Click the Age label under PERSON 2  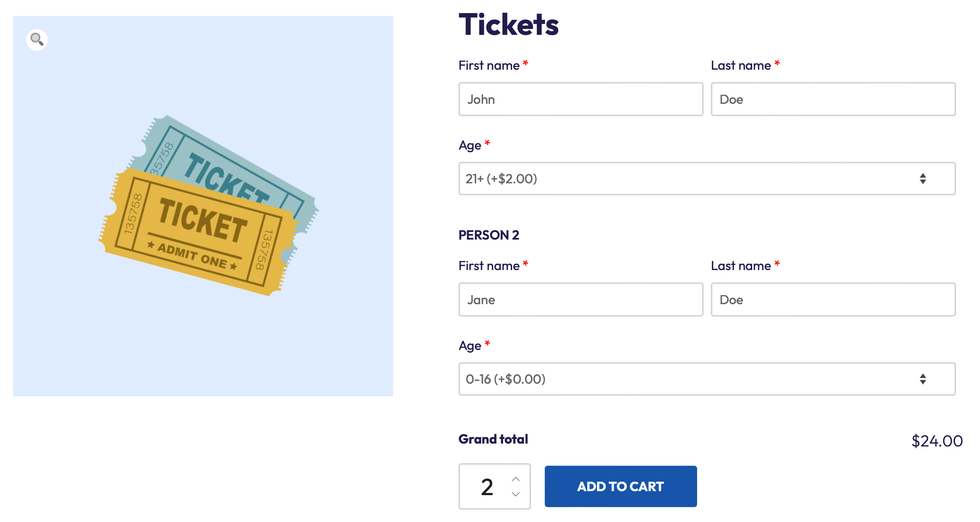pyautogui.click(x=470, y=346)
